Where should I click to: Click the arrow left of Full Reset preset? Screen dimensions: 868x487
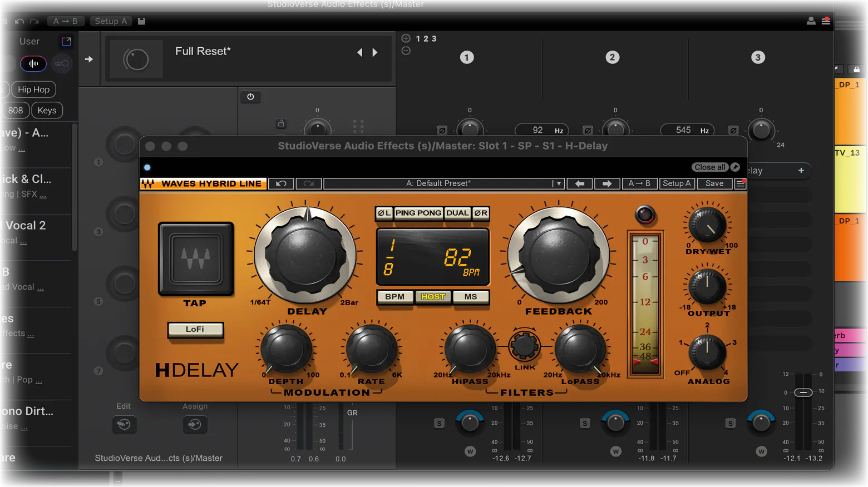tap(89, 59)
